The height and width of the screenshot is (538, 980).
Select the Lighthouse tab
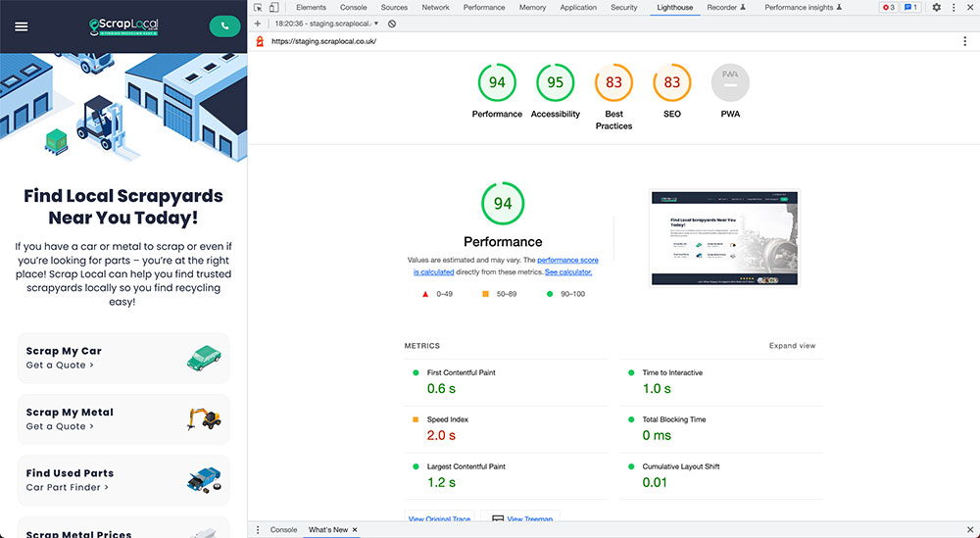click(x=674, y=8)
